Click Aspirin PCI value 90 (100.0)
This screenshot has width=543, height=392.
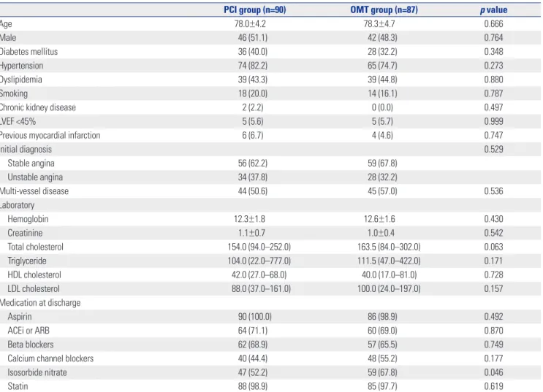254,317
